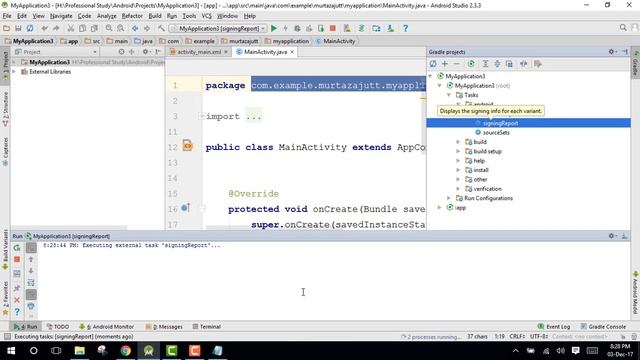640x360 pixels.
Task: Click the Undo arrow icon
Action: 44,28
